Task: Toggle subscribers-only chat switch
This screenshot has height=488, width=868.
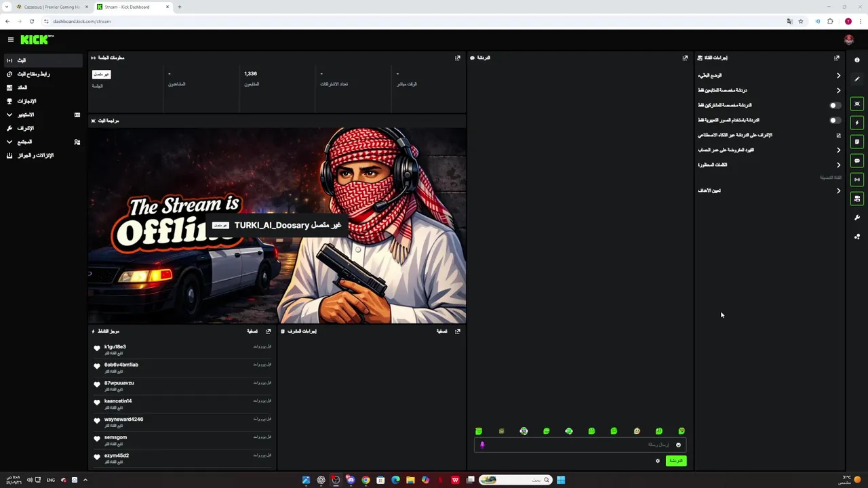Action: pos(835,105)
